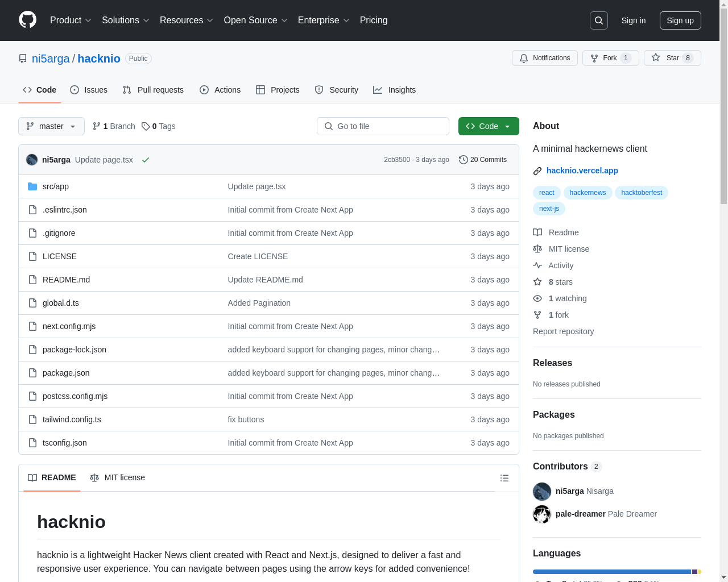Click the link icon beside hacknio.vercel.app
Image resolution: width=728 pixels, height=582 pixels.
(537, 171)
